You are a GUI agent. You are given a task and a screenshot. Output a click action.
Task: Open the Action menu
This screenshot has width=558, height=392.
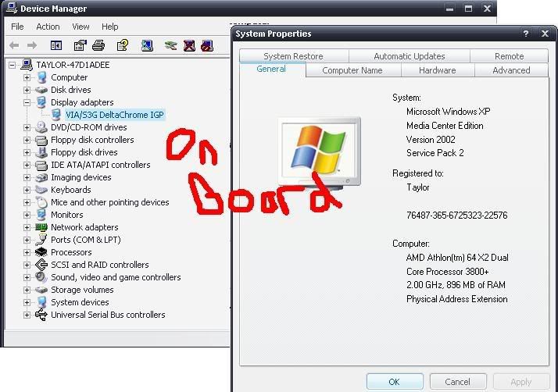48,27
